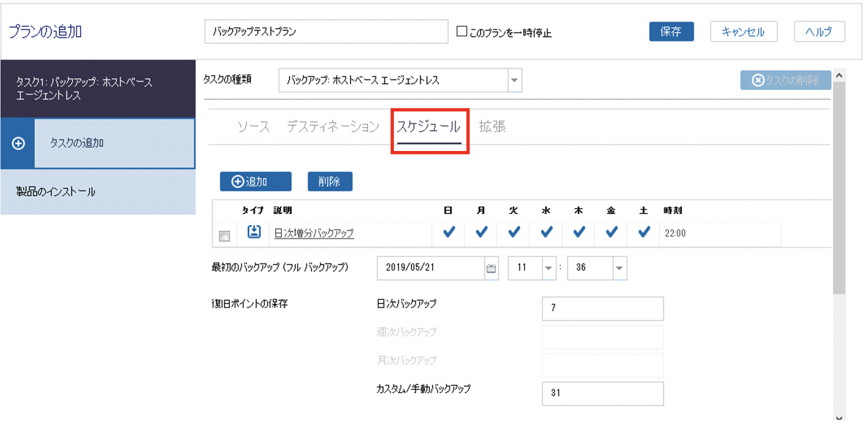
Task: Click the 削除 schedule button
Action: (330, 182)
